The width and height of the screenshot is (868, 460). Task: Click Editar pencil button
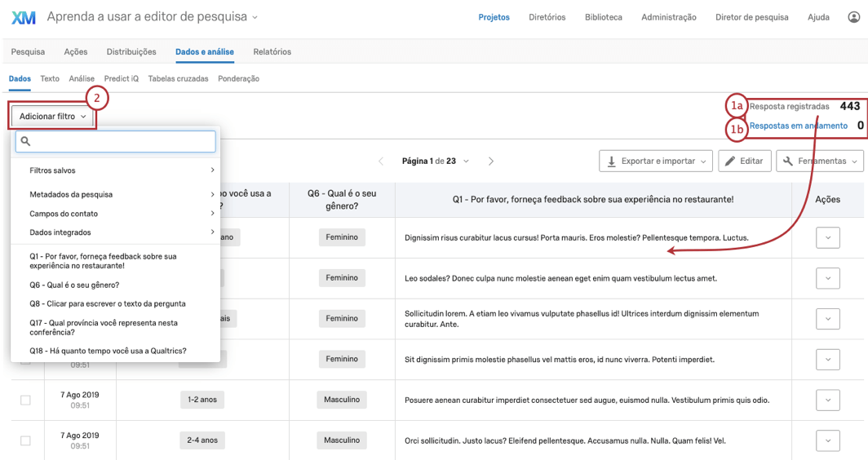[x=743, y=161]
